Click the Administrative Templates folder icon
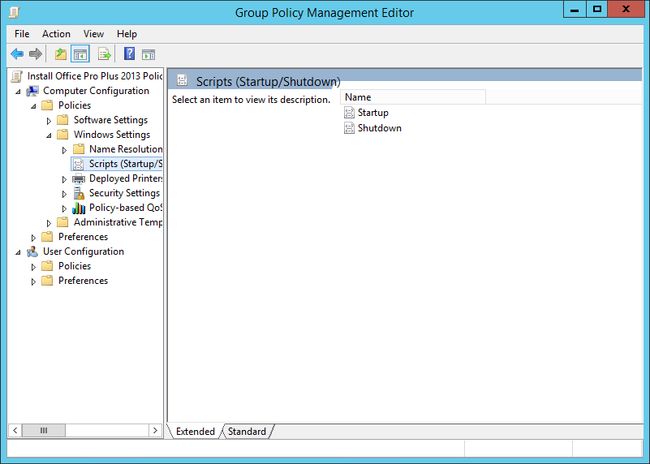Viewport: 650px width, 464px height. [x=63, y=222]
